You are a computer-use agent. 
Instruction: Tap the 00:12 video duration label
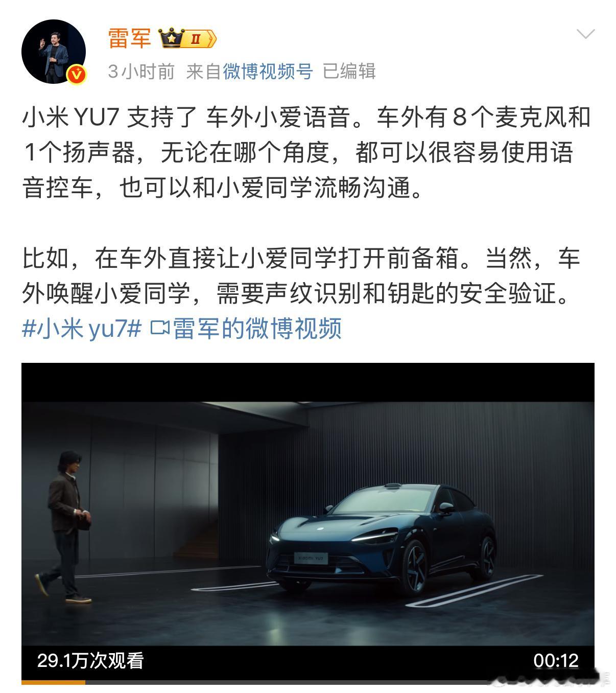[556, 660]
